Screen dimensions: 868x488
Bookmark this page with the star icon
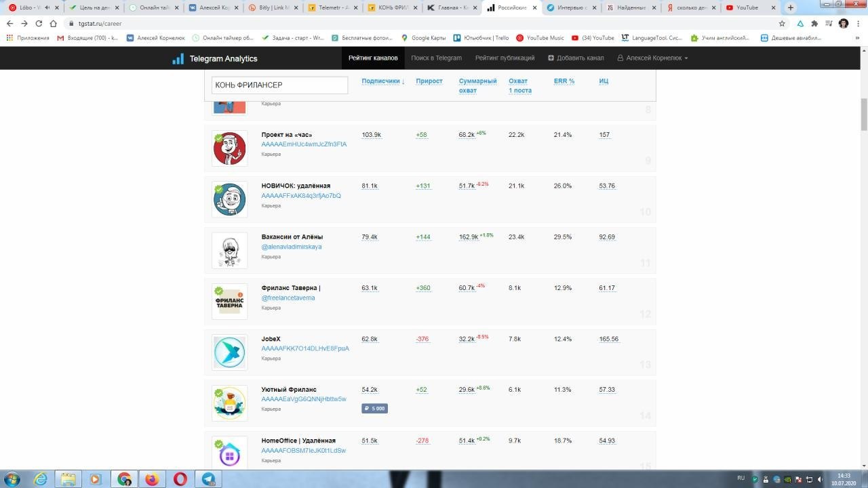point(783,23)
